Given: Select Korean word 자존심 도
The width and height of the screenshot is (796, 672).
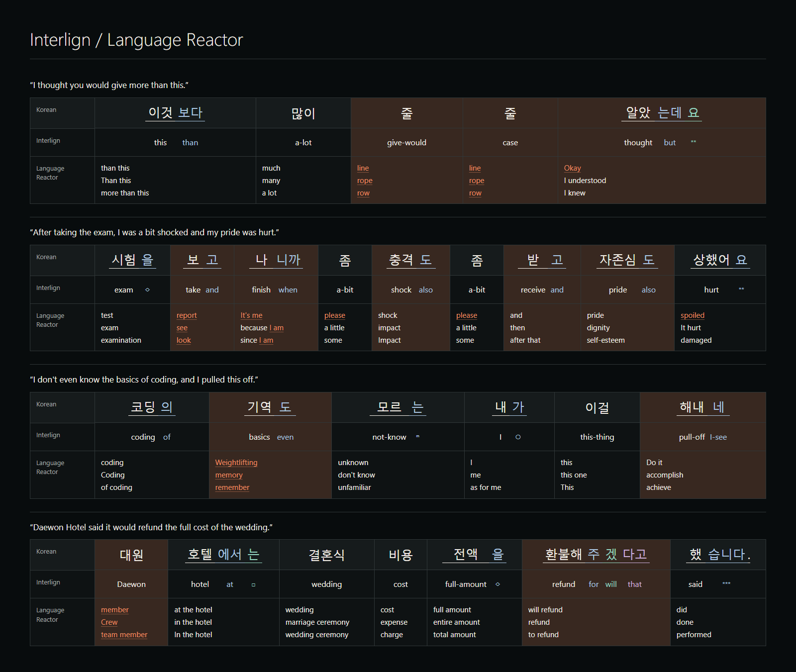Looking at the screenshot, I should tap(627, 260).
